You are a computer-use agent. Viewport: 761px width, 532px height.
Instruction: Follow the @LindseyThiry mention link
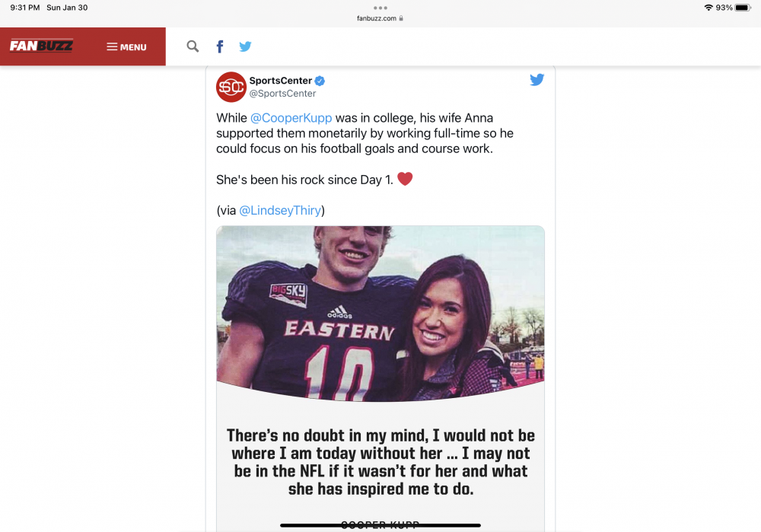(x=280, y=210)
